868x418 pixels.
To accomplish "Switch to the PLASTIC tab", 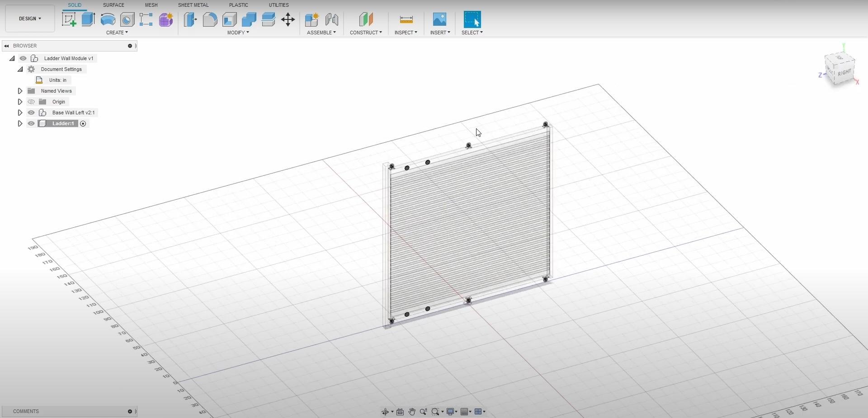I will point(239,5).
